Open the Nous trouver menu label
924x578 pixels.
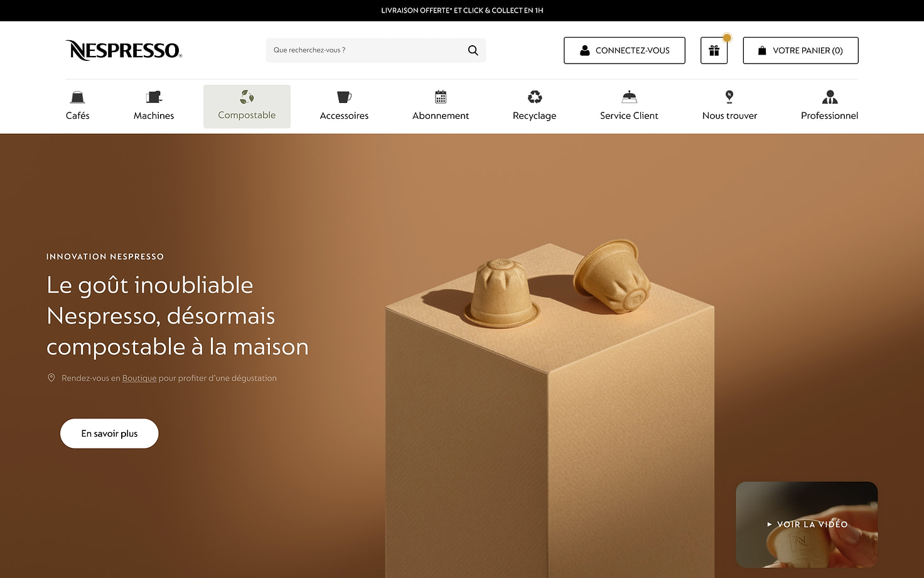point(729,116)
